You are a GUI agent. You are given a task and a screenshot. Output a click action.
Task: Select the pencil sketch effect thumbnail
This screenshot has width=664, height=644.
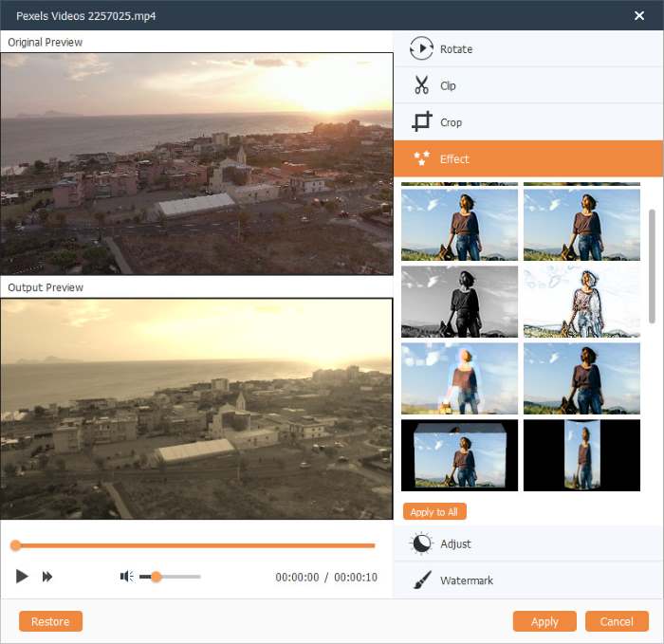581,302
